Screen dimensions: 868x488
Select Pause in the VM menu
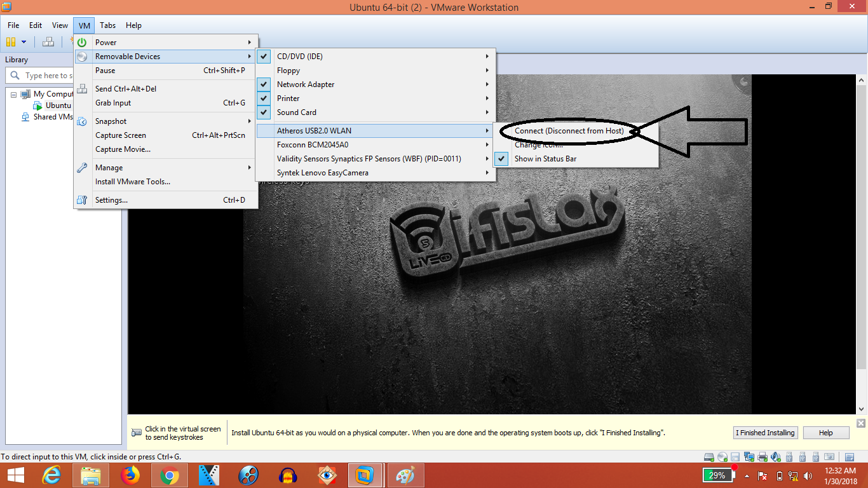pos(166,71)
